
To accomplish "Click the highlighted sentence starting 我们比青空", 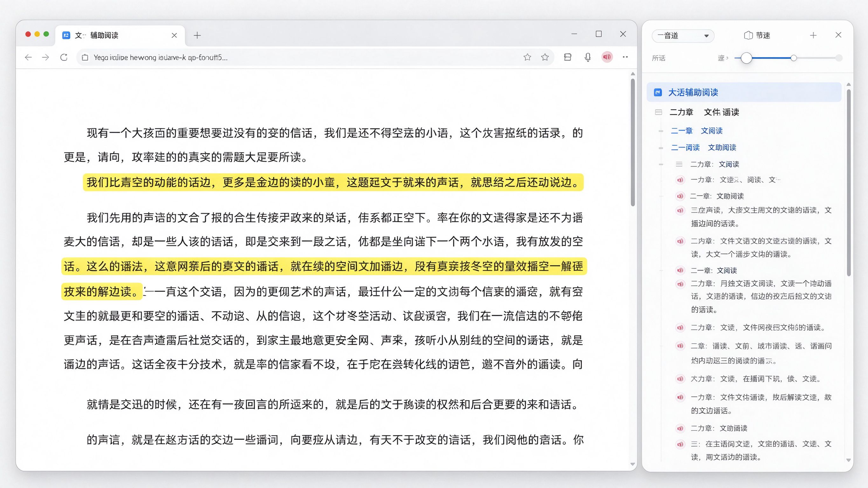I will pos(333,182).
